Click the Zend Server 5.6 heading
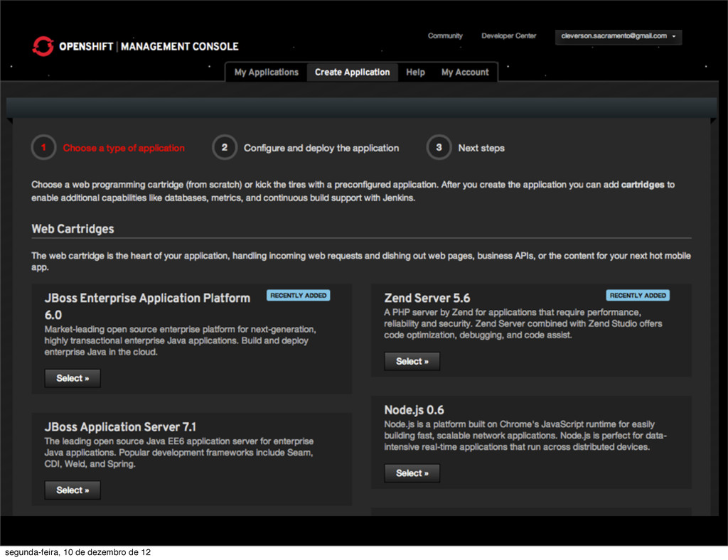This screenshot has height=560, width=728. [x=427, y=298]
